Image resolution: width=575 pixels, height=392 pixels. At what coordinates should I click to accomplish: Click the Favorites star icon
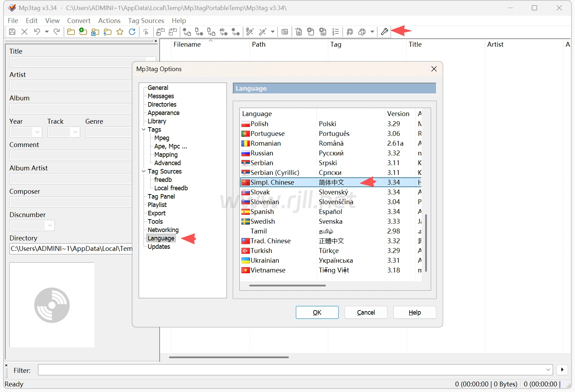(120, 32)
